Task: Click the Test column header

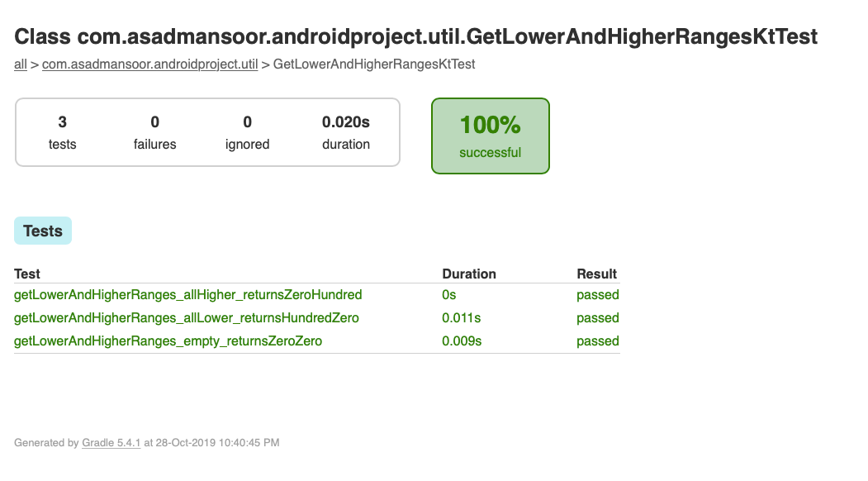Action: point(26,274)
